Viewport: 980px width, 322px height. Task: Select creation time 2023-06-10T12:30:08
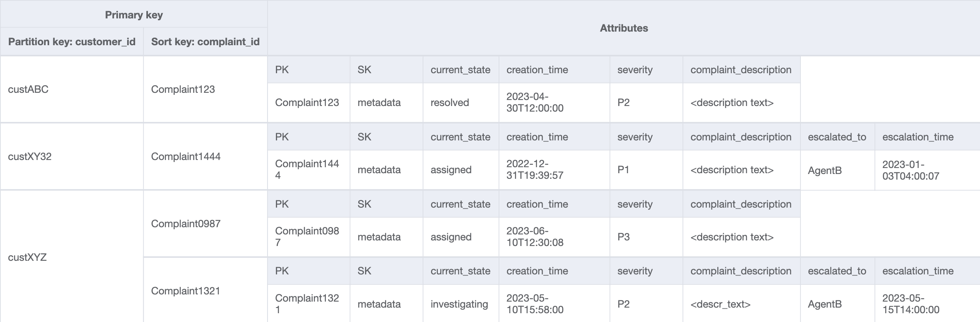pyautogui.click(x=535, y=237)
